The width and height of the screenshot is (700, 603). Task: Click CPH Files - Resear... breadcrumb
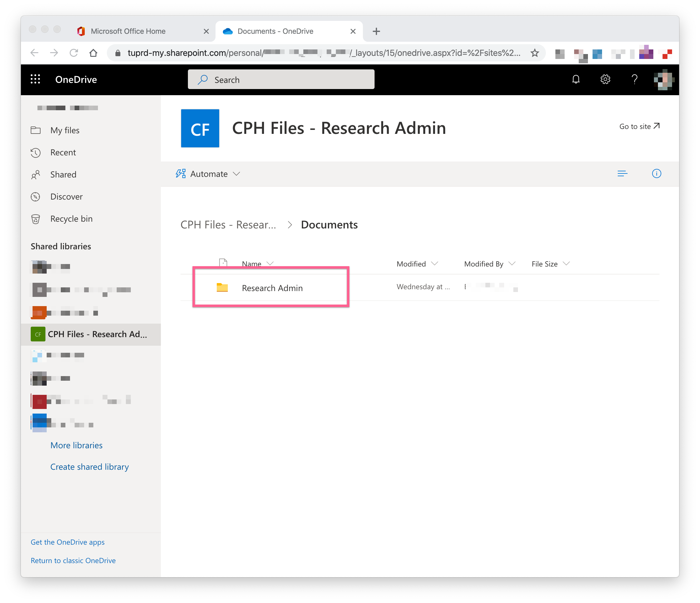click(x=228, y=225)
